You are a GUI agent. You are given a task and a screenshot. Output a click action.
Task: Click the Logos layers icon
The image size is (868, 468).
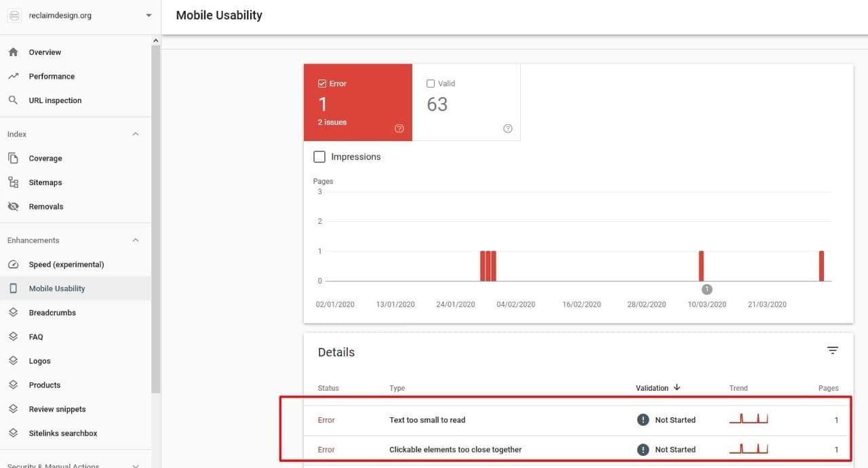[x=13, y=361]
